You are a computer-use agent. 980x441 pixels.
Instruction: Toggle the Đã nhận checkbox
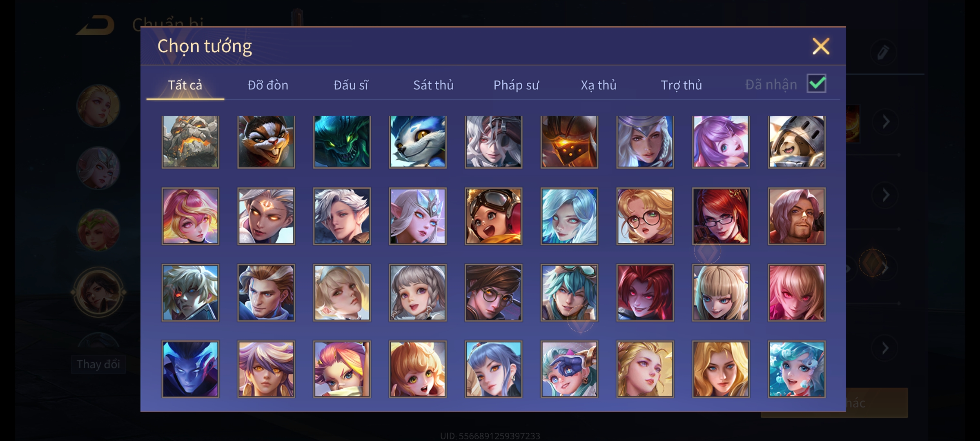point(816,84)
